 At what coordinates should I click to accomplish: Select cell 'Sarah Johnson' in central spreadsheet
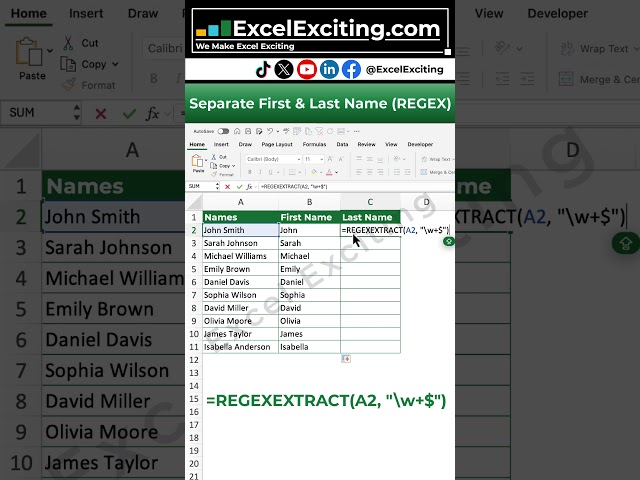point(240,243)
